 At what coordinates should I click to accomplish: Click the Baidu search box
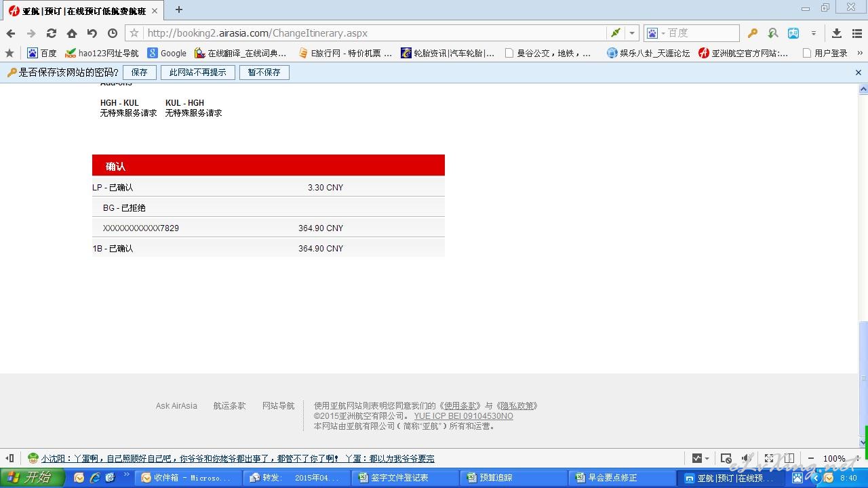pos(702,33)
